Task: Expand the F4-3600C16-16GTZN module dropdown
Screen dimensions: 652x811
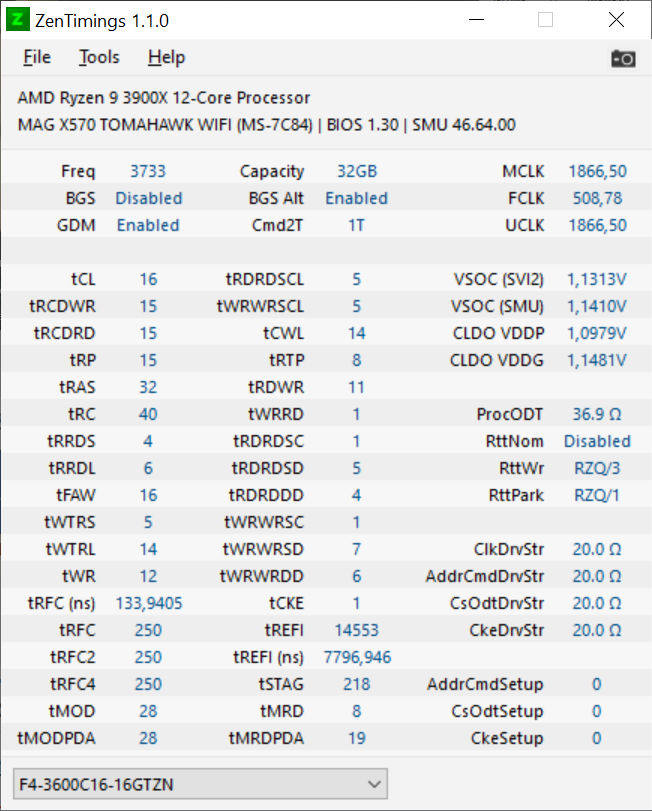Action: click(x=200, y=784)
